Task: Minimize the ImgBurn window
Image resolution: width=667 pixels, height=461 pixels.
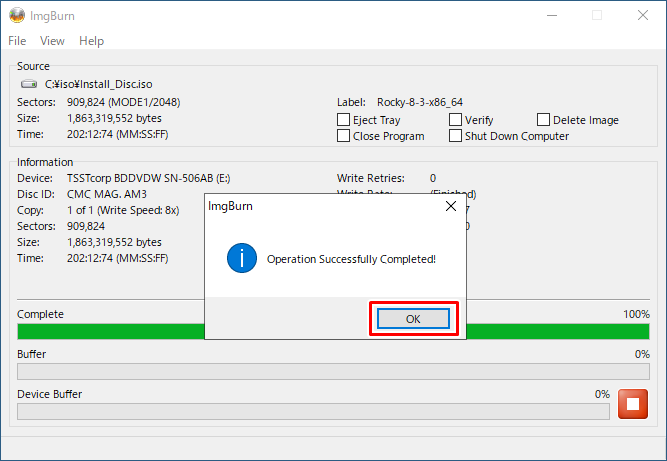Action: pyautogui.click(x=551, y=15)
